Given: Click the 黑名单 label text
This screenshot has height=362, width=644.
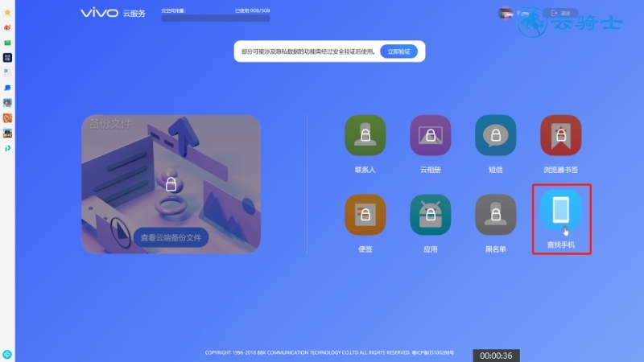Looking at the screenshot, I should [496, 249].
